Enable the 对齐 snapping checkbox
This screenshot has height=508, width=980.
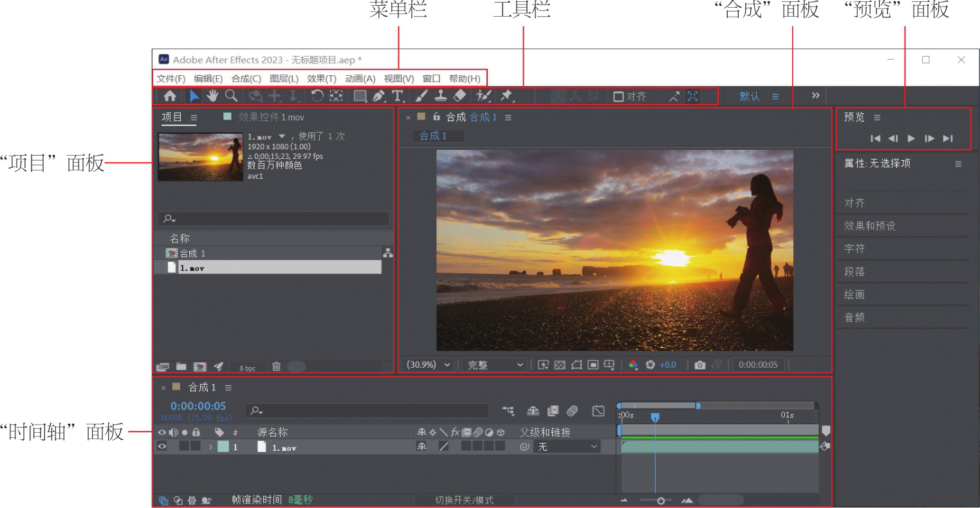point(618,97)
